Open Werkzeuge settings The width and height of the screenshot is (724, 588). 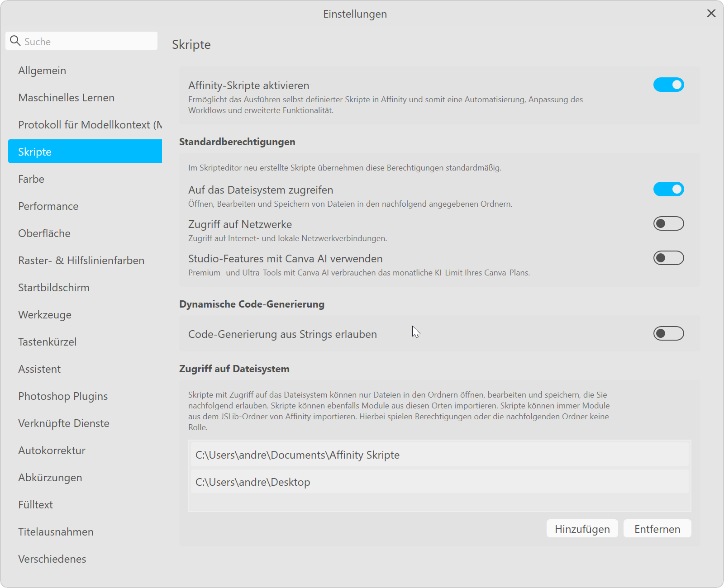coord(85,315)
